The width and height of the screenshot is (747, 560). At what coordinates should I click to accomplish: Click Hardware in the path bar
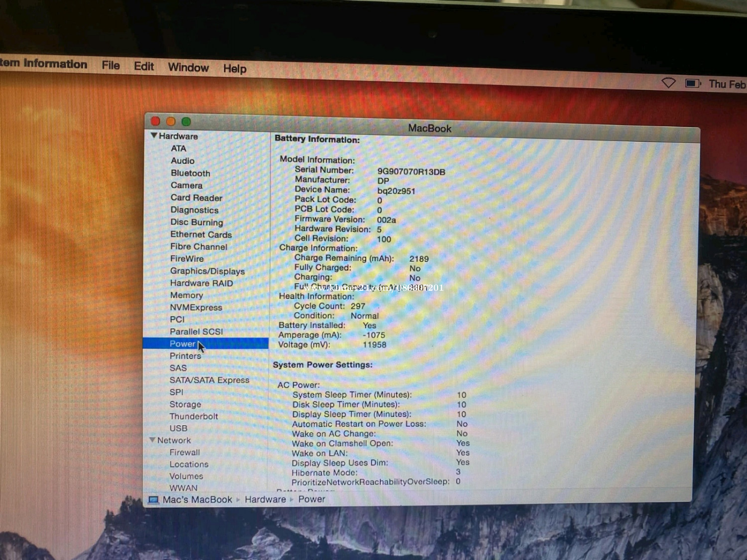pos(265,499)
